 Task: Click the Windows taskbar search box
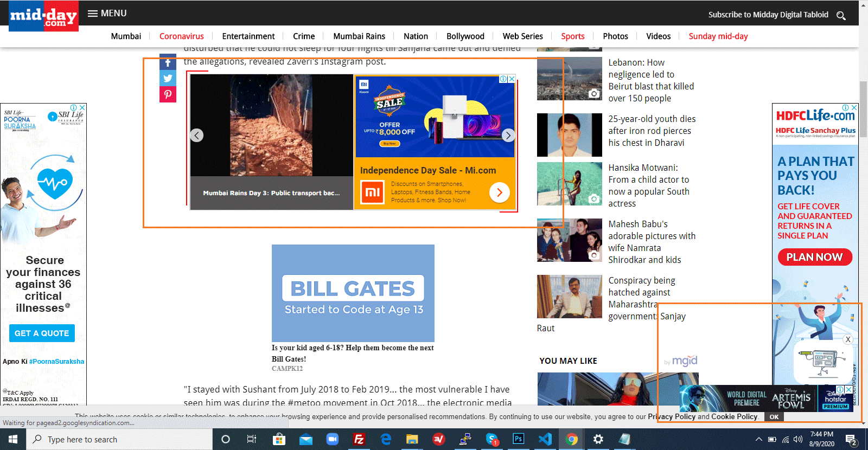pyautogui.click(x=119, y=439)
